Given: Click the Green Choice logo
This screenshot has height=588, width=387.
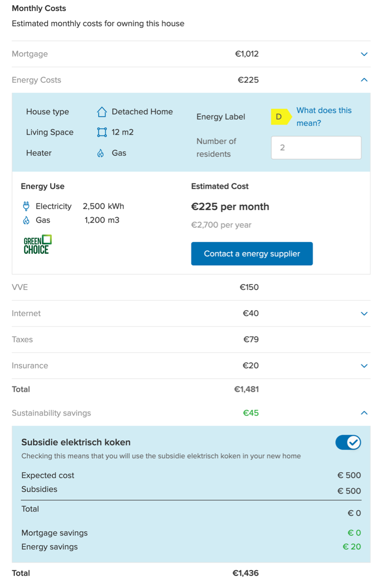Looking at the screenshot, I should (37, 244).
